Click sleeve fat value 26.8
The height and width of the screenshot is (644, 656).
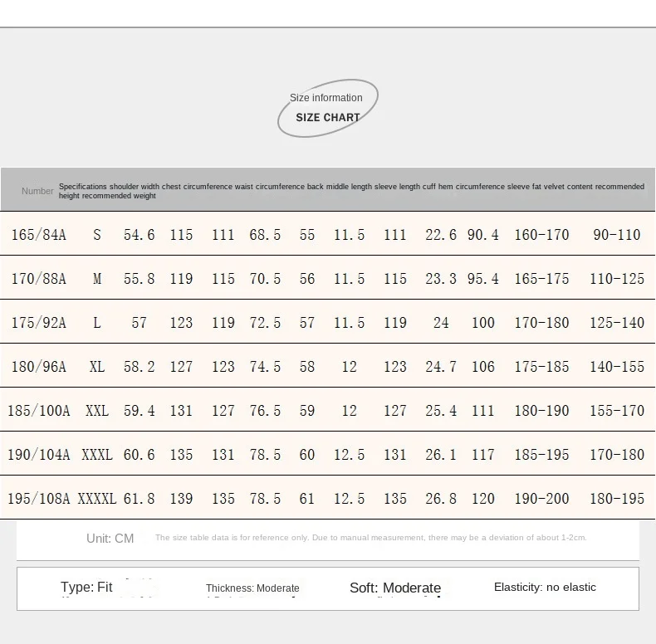click(x=441, y=499)
